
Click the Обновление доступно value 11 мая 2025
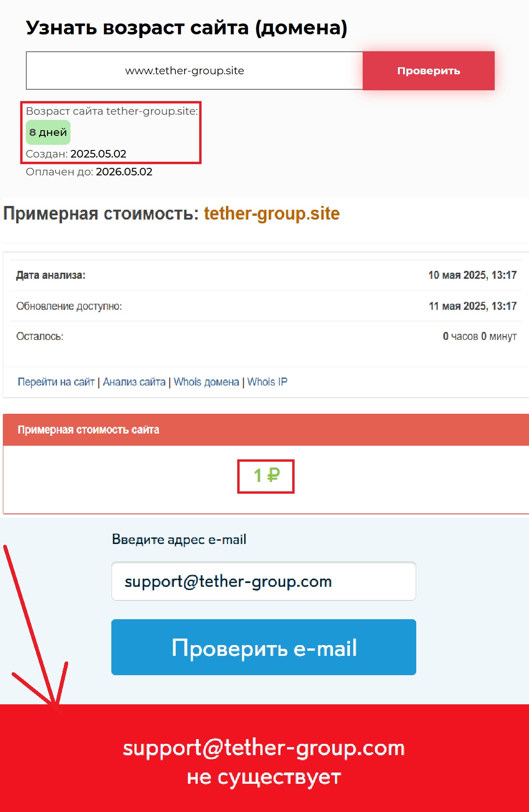point(472,306)
